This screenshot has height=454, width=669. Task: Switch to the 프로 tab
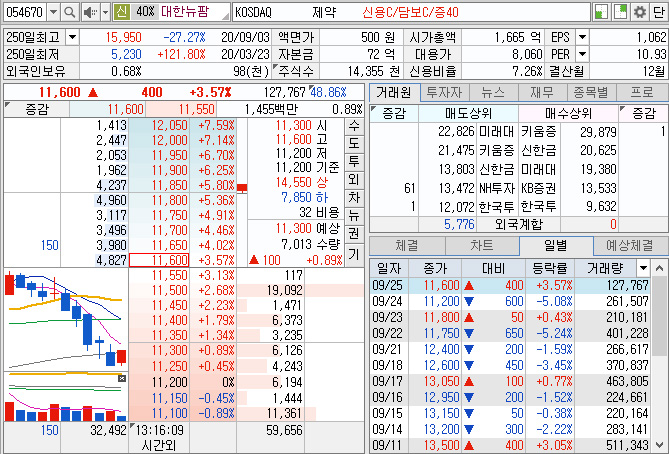642,93
